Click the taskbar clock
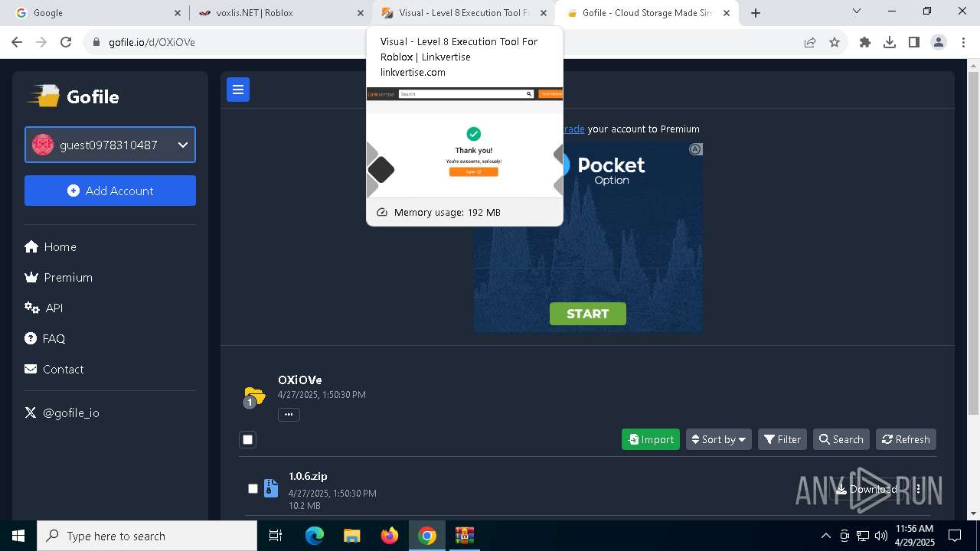 click(x=915, y=536)
